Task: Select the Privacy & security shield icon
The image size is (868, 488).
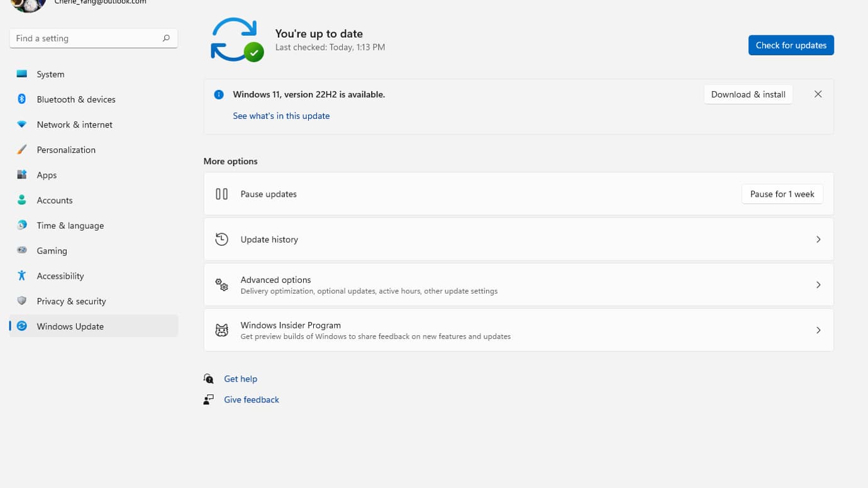Action: (21, 301)
